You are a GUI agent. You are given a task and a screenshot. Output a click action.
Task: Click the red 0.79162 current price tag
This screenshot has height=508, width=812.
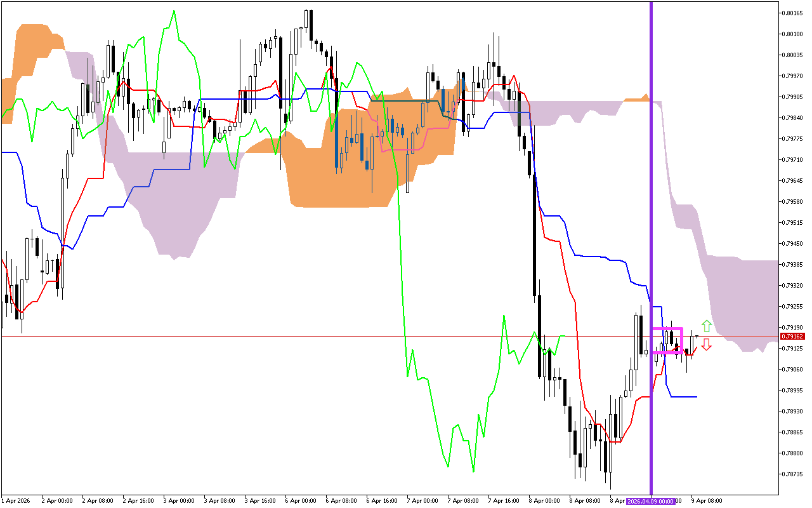(792, 336)
